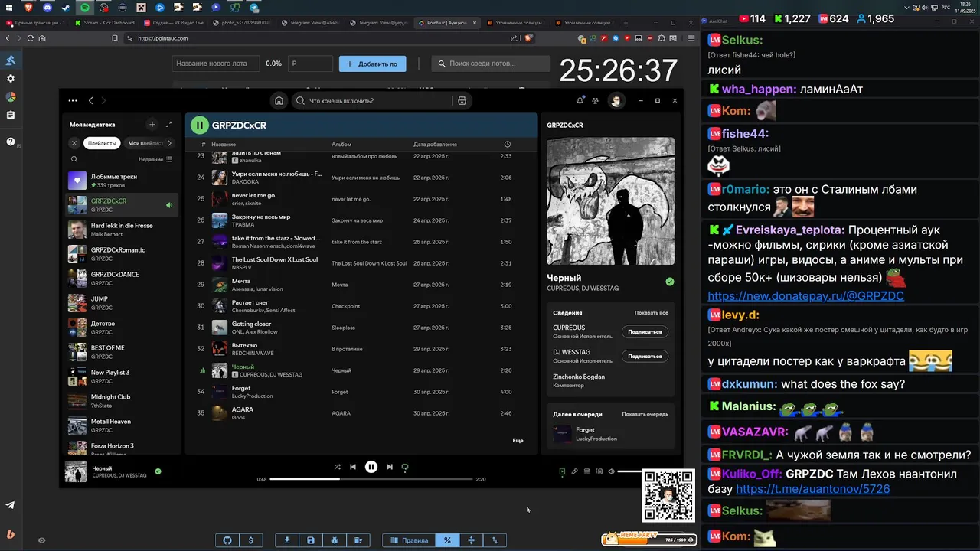Follow DJ WESSTAG with Подписаться button

click(645, 356)
